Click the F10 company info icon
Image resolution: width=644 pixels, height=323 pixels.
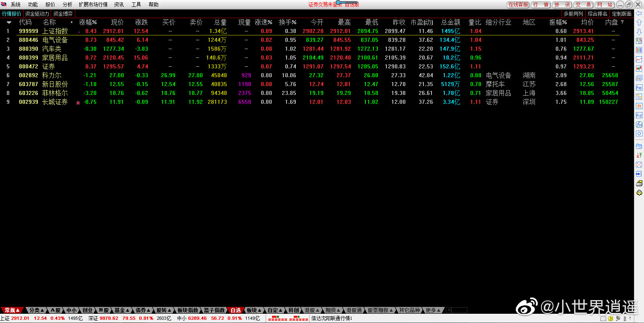(x=639, y=87)
